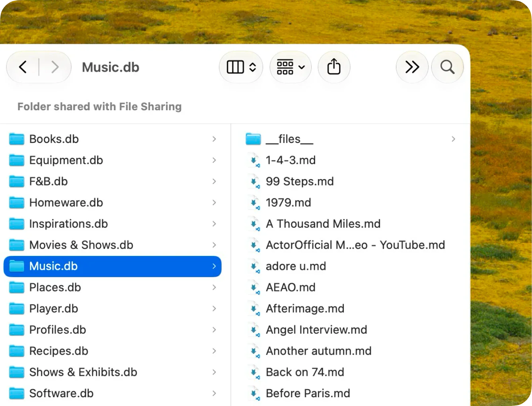Show more toolbar items via double chevron

(x=412, y=67)
